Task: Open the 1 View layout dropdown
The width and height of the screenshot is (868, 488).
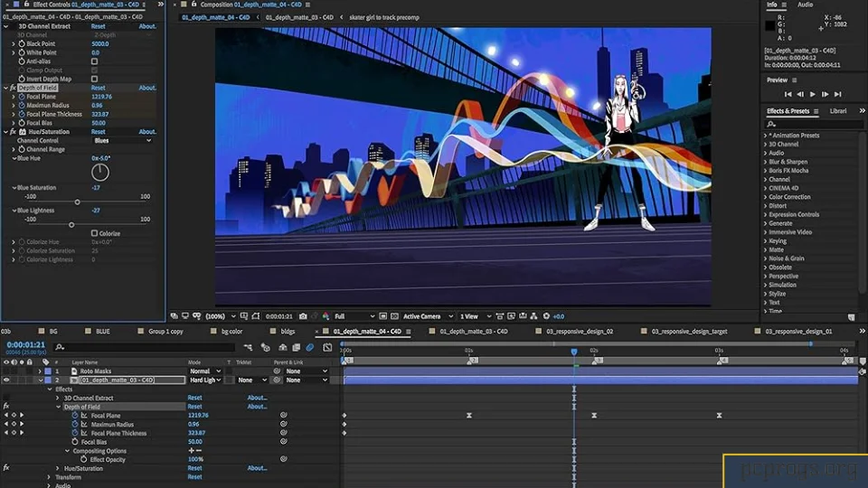Action: pyautogui.click(x=475, y=316)
